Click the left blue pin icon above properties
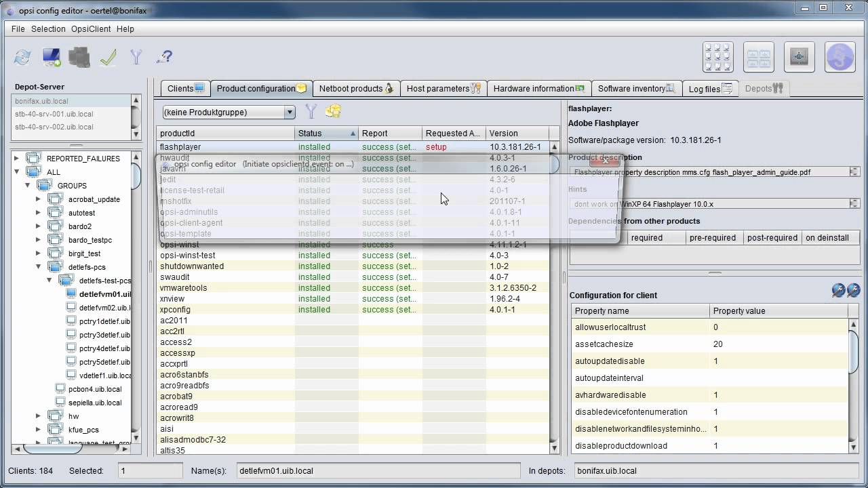Image resolution: width=868 pixels, height=488 pixels. click(x=838, y=291)
